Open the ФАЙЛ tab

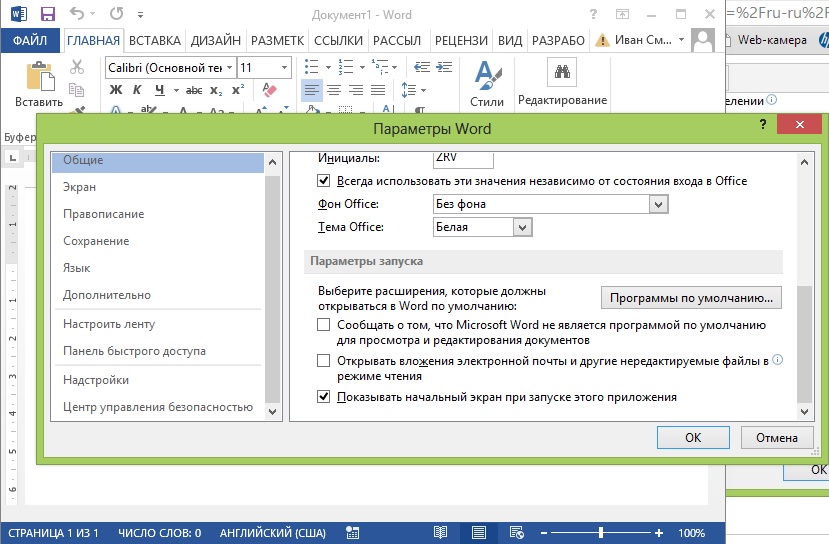[30, 40]
